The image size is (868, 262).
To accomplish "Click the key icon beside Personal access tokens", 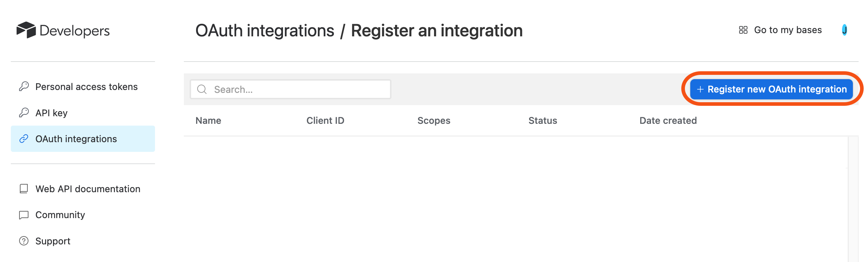I will pyautogui.click(x=24, y=86).
